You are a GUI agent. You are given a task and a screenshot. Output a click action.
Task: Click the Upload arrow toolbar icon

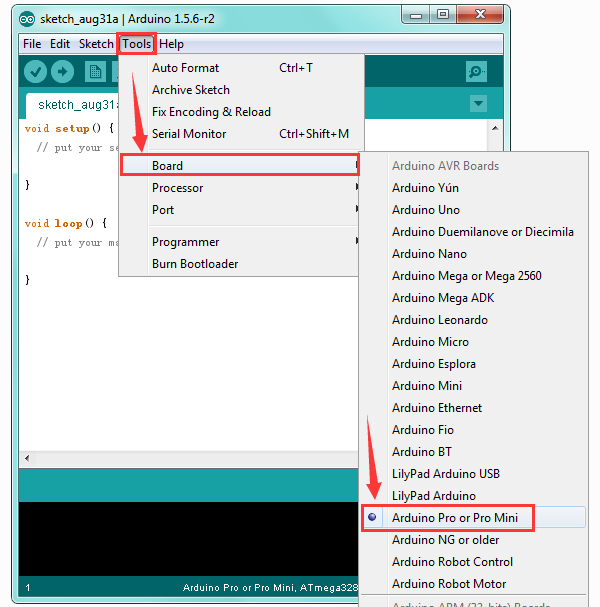pyautogui.click(x=62, y=72)
